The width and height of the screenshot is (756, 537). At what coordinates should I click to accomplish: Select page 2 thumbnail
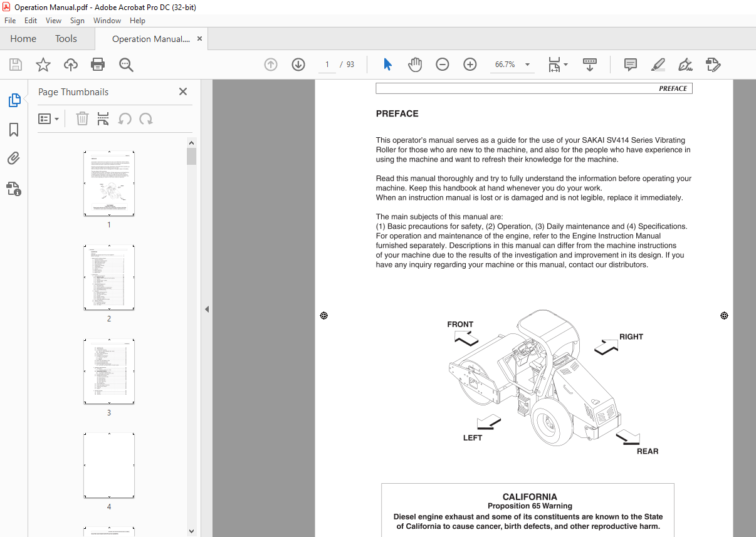coord(109,278)
